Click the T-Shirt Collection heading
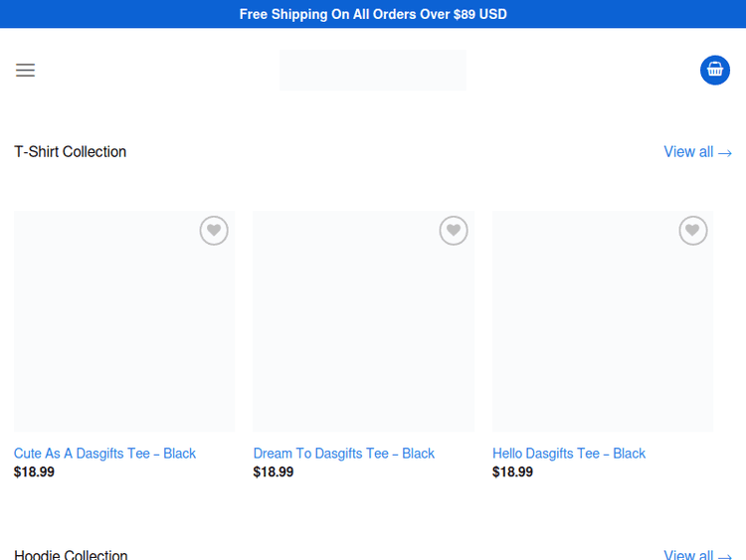 click(71, 152)
